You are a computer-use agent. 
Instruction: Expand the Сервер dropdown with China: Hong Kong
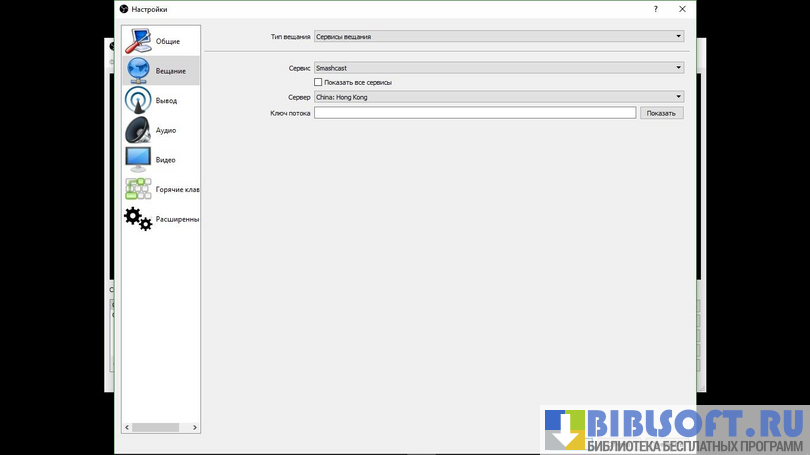(498, 97)
